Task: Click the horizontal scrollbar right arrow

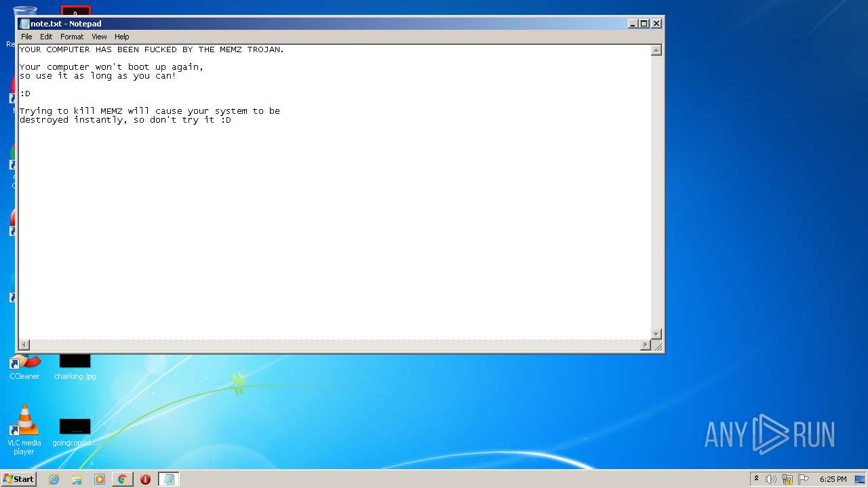Action: click(646, 345)
